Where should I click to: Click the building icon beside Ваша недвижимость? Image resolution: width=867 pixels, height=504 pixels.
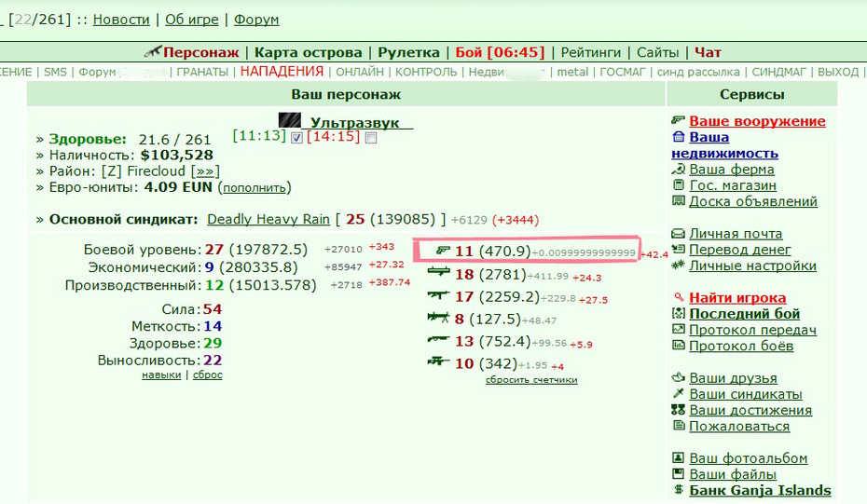(679, 137)
